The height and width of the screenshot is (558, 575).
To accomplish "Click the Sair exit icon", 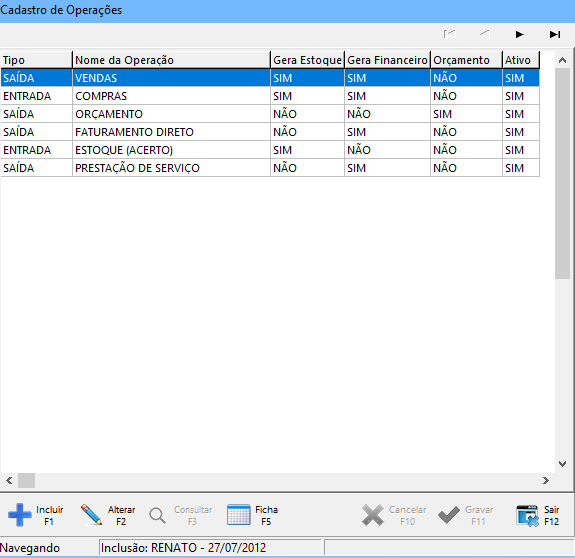I will click(x=528, y=515).
